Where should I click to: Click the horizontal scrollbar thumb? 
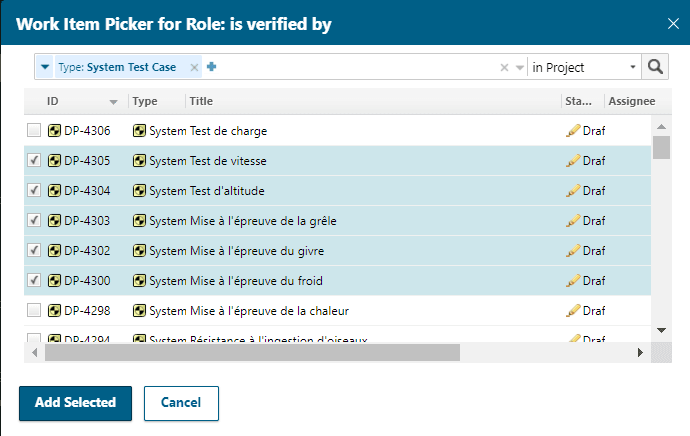click(x=252, y=353)
